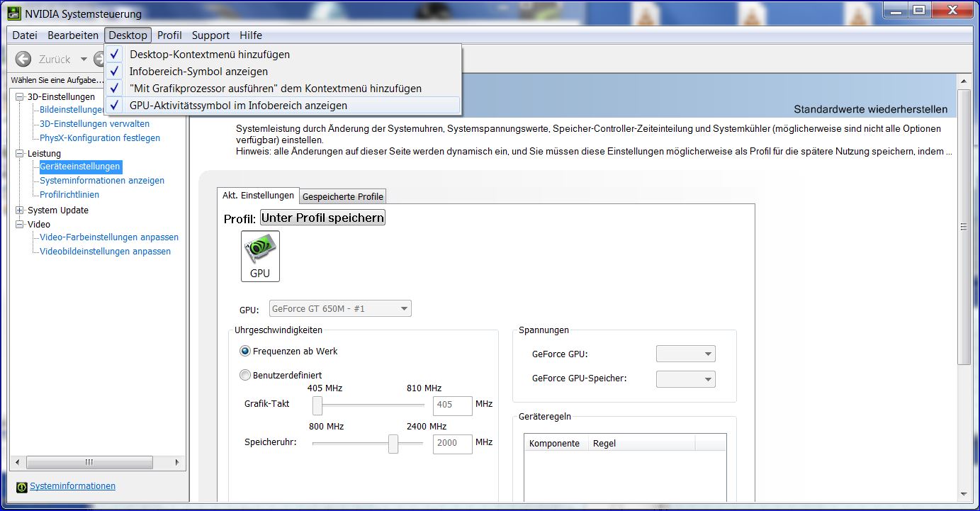Collapse the 3D-Einstellungen tree node

click(19, 96)
